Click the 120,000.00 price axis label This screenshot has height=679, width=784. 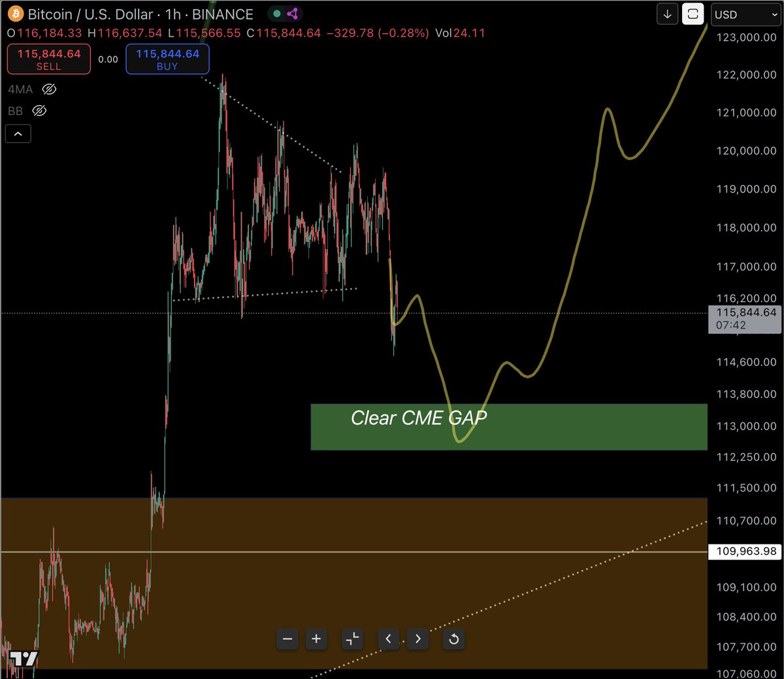pos(746,151)
